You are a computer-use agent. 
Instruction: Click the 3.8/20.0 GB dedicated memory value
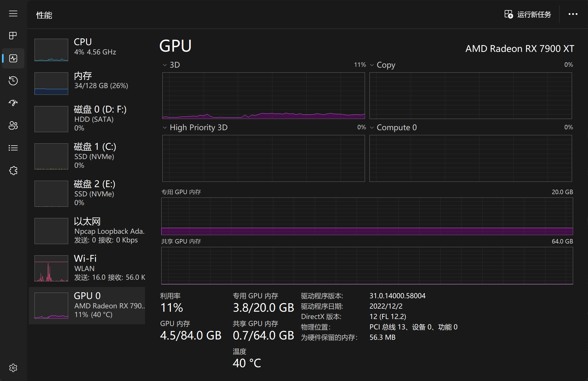[263, 308]
